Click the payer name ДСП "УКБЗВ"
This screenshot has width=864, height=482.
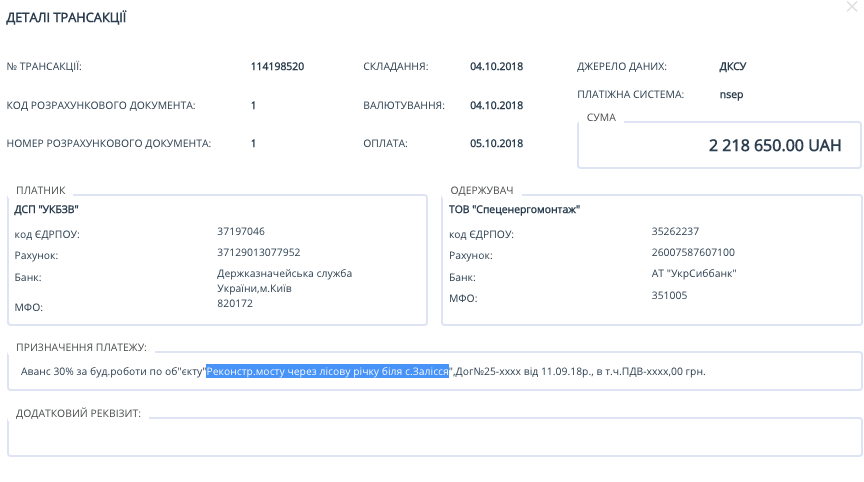(x=46, y=209)
